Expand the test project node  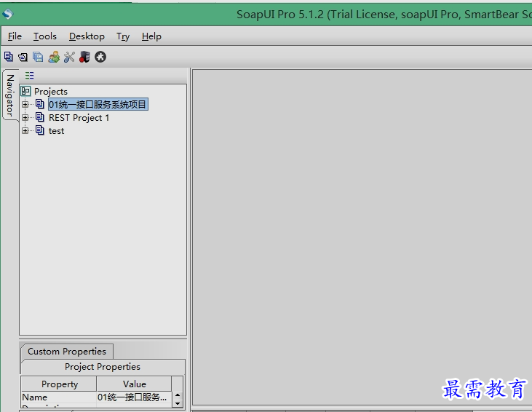pos(25,130)
